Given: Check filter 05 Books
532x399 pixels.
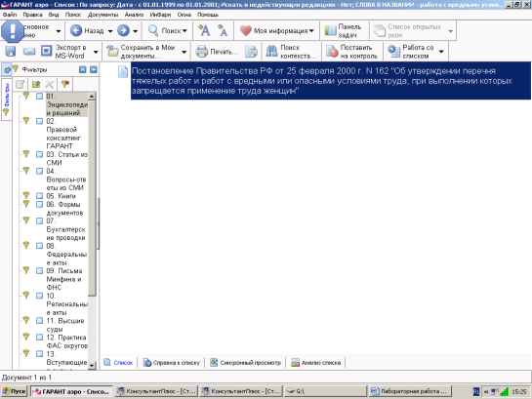Looking at the screenshot, I should tap(39, 196).
